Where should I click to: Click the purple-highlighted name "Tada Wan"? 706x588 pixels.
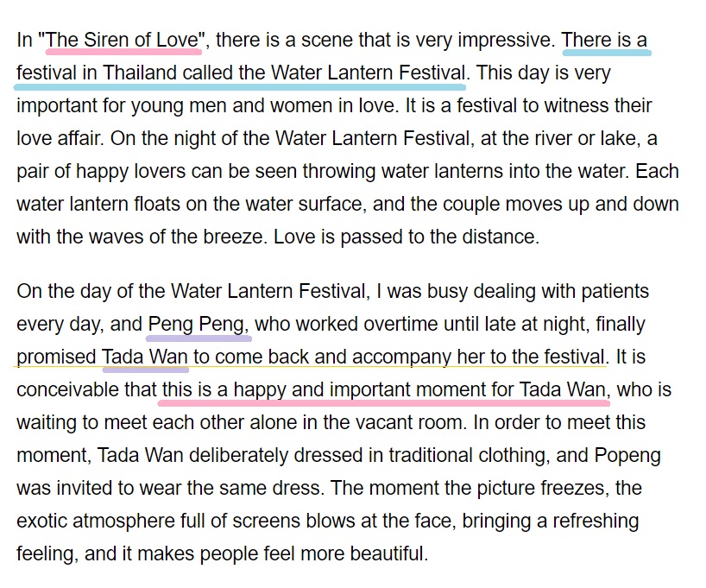[x=144, y=357]
